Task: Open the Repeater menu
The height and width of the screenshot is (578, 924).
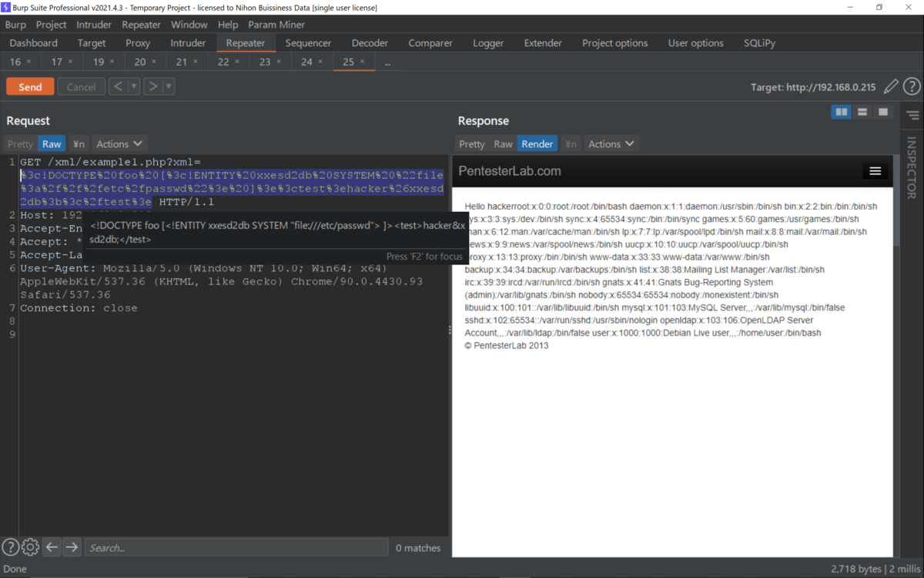Action: coord(141,25)
